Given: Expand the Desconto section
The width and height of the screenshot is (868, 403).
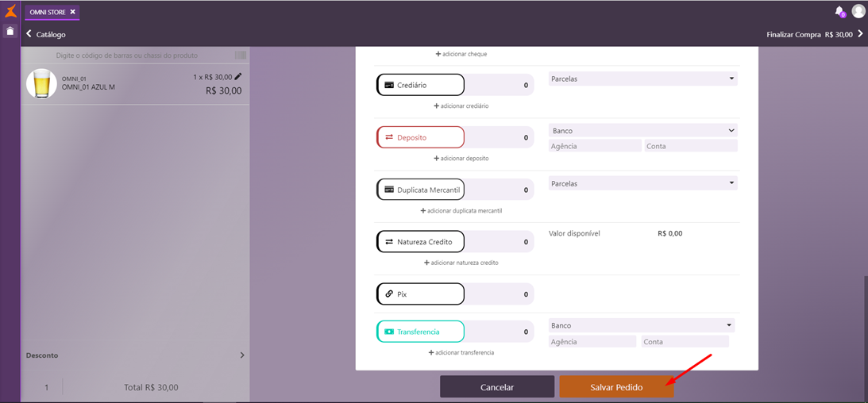Looking at the screenshot, I should point(135,355).
